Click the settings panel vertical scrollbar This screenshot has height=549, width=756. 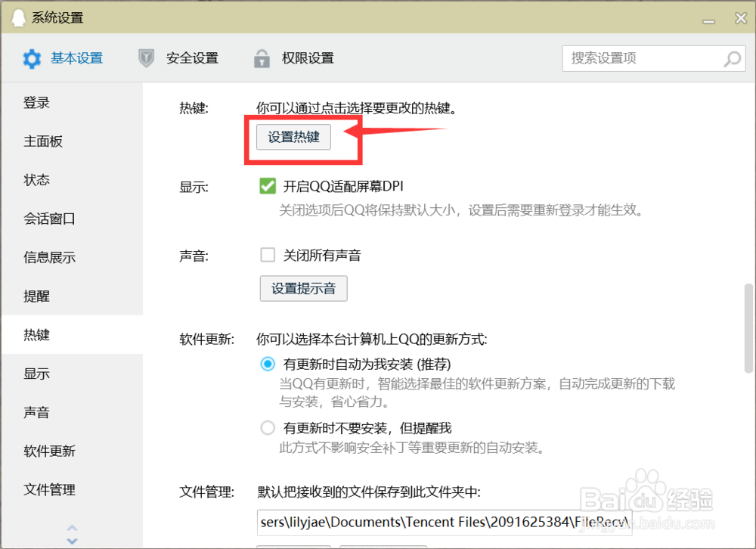coord(748,328)
